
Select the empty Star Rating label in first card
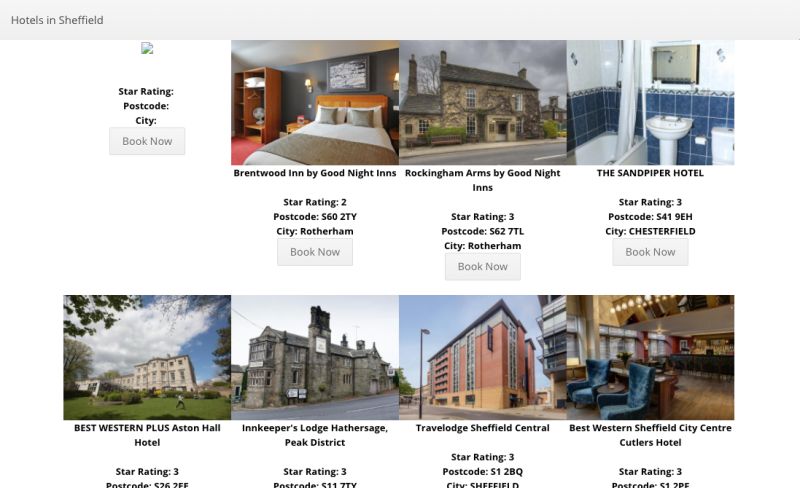click(146, 91)
